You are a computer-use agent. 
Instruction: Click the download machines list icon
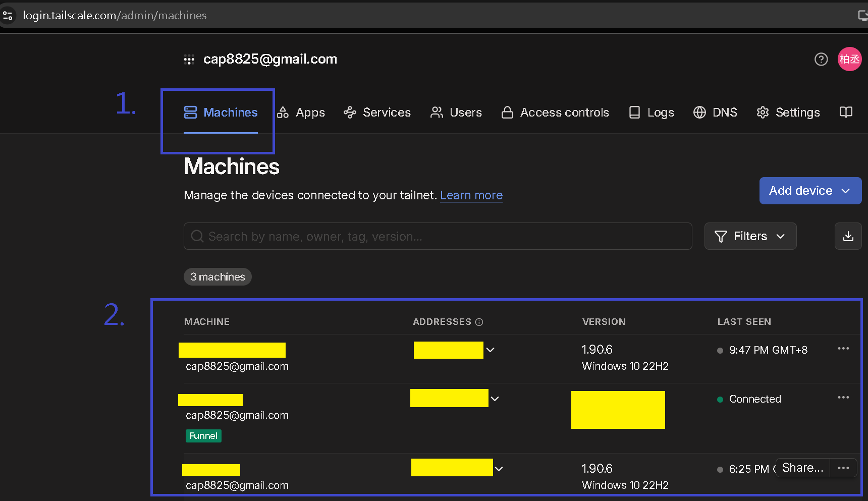tap(848, 236)
